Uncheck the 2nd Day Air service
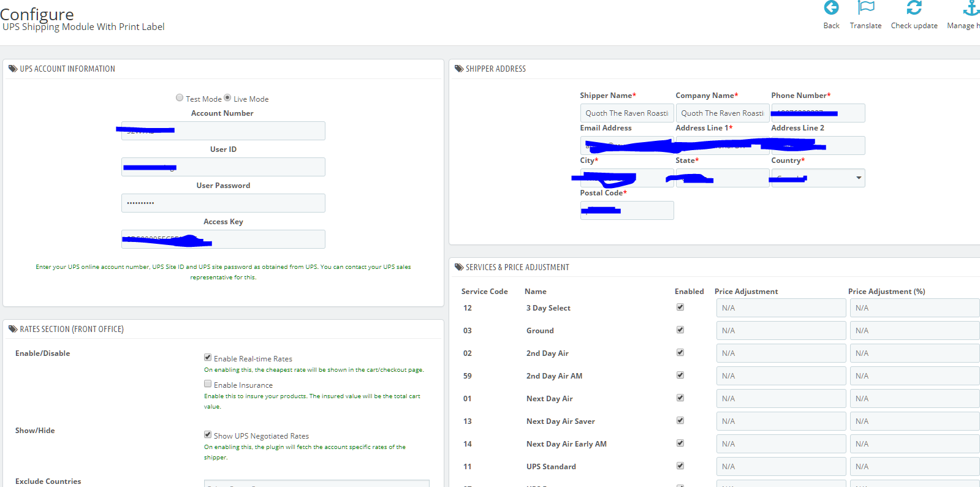The height and width of the screenshot is (487, 980). [x=680, y=352]
